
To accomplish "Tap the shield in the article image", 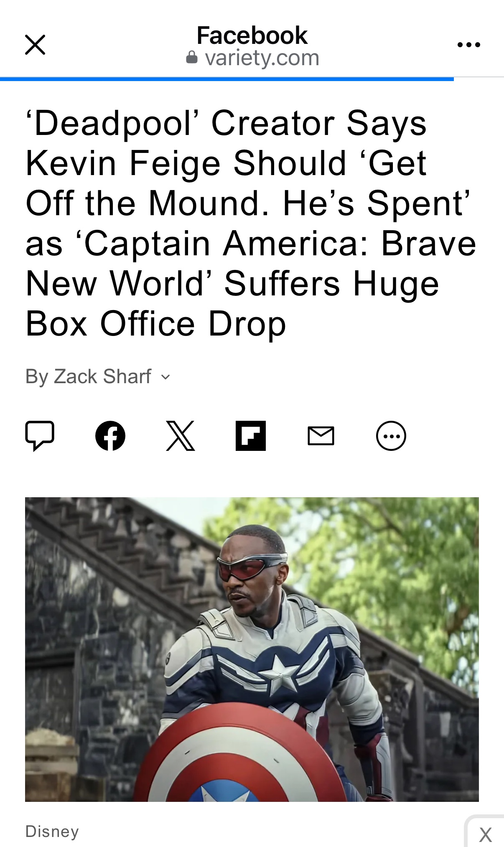I will pyautogui.click(x=240, y=754).
